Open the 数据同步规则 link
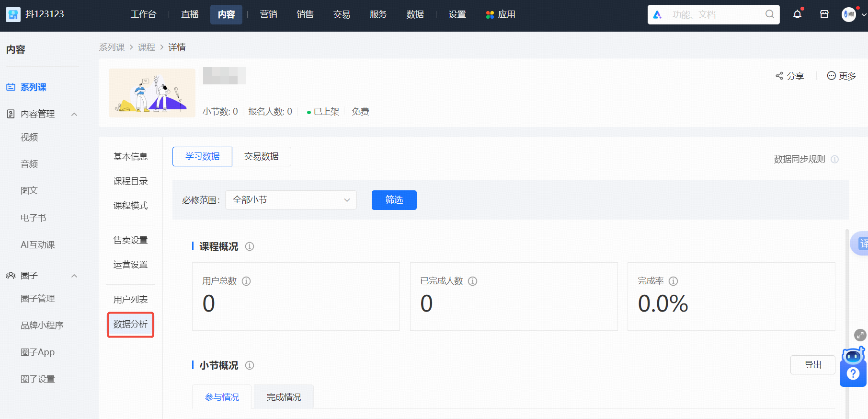 799,159
